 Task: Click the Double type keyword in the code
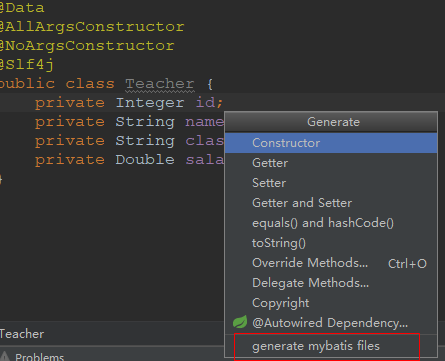click(145, 160)
